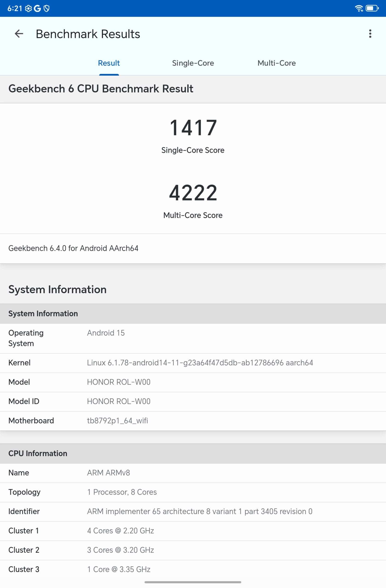Tap the settings gear status icon
This screenshot has height=588, width=386.
point(29,9)
